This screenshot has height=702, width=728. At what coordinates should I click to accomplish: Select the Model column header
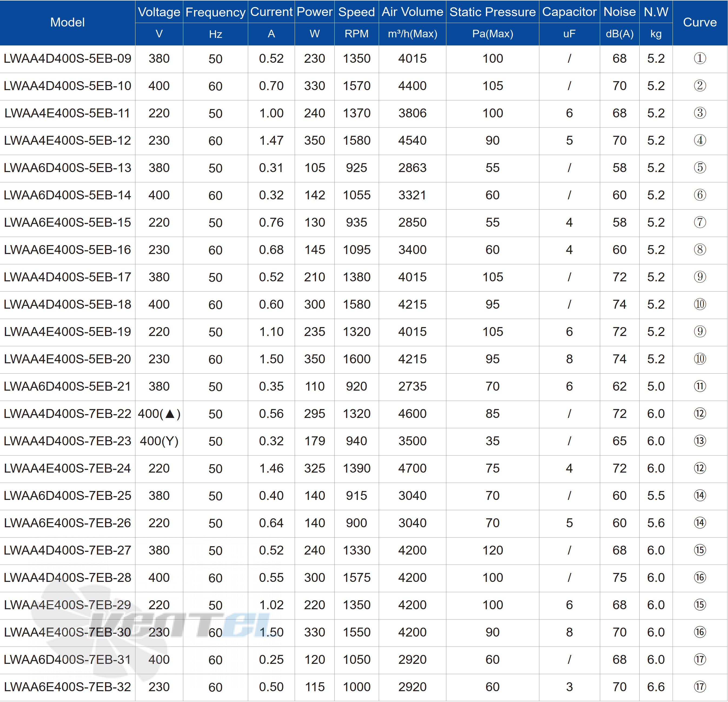pyautogui.click(x=67, y=22)
